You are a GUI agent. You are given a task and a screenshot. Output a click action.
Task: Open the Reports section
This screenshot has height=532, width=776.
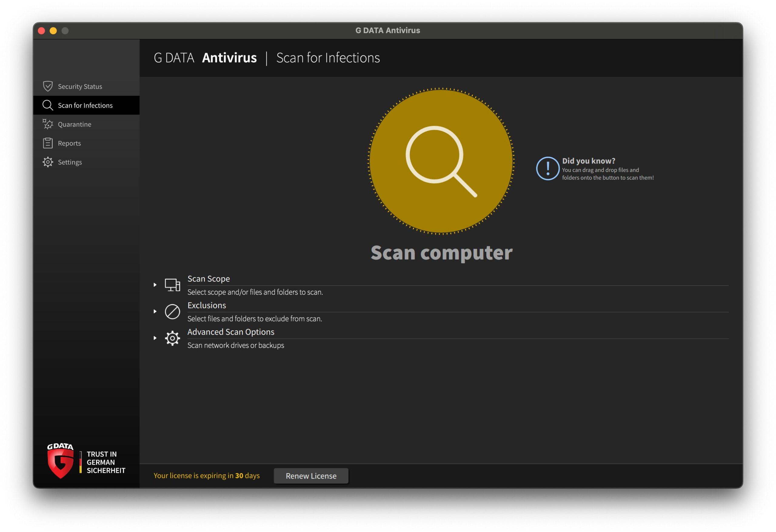[86, 143]
